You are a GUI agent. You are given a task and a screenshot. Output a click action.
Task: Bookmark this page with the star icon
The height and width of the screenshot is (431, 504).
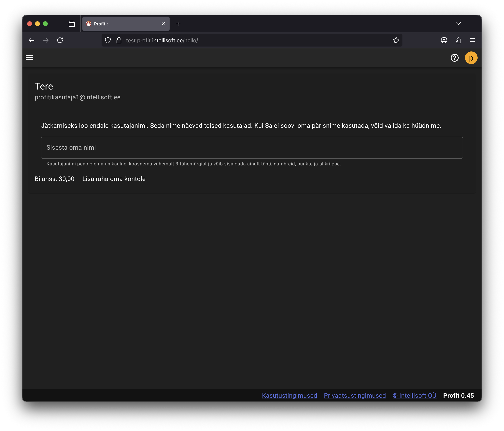click(x=396, y=40)
